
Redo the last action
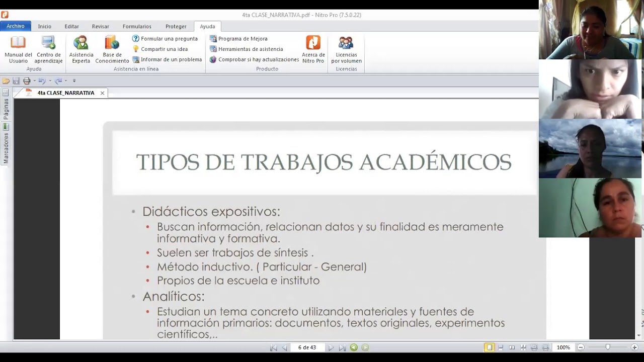(x=58, y=80)
